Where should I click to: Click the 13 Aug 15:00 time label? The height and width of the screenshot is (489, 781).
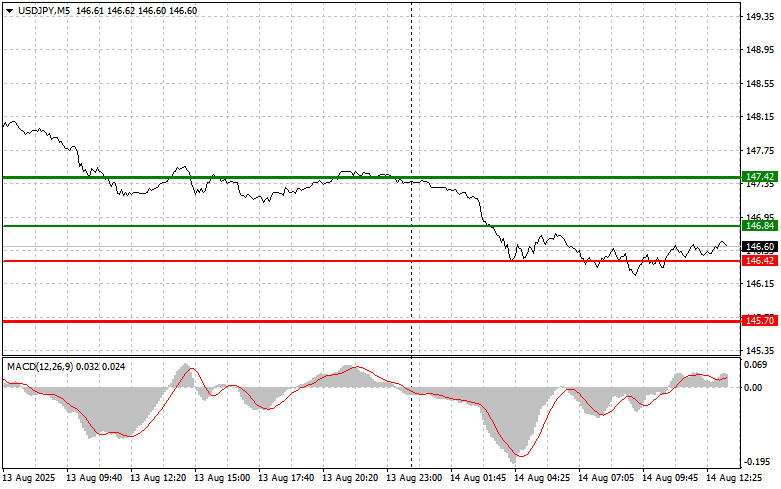pyautogui.click(x=222, y=478)
